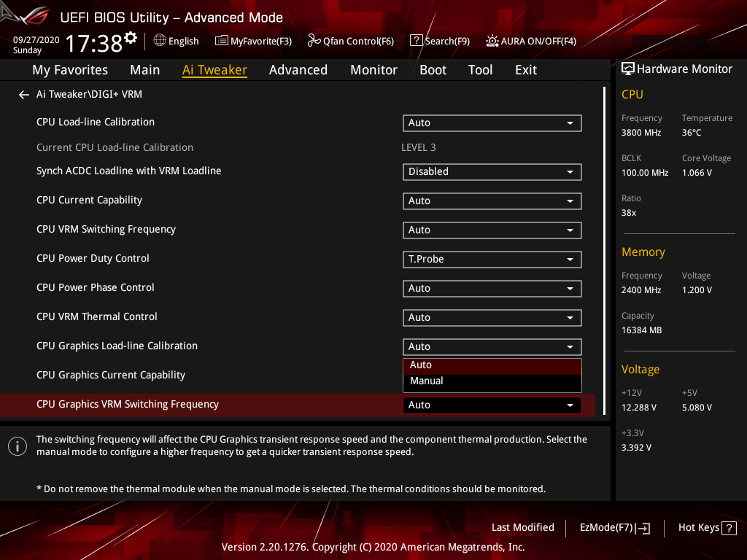Open MyFavorite(F3) list icon
This screenshot has width=747, height=560.
222,41
